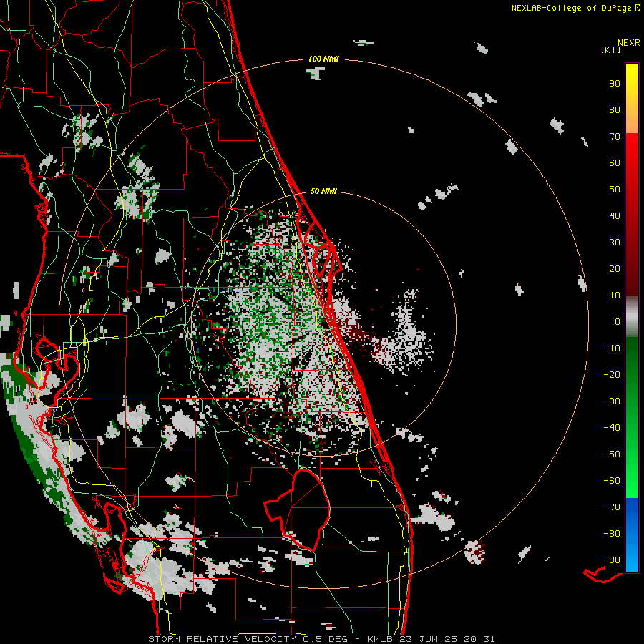This screenshot has height=644, width=644.
Task: Click the 23 JUN 25 date in the caption
Action: coord(428,639)
